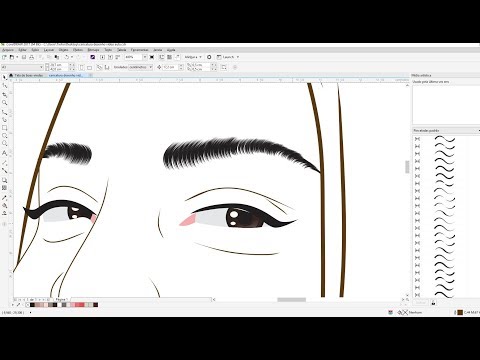Screen dimensions: 480x360
Task: Toggle the lock icon beside Aplicar button
Action: (x=433, y=303)
